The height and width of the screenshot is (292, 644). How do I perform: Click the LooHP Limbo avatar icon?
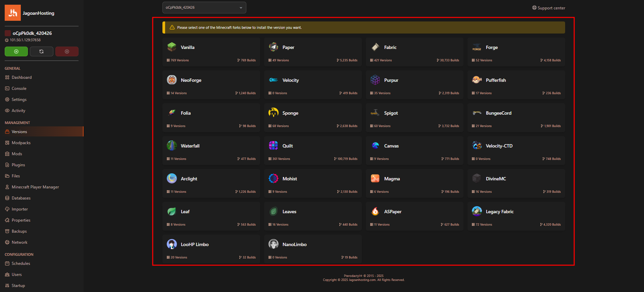[x=172, y=244]
